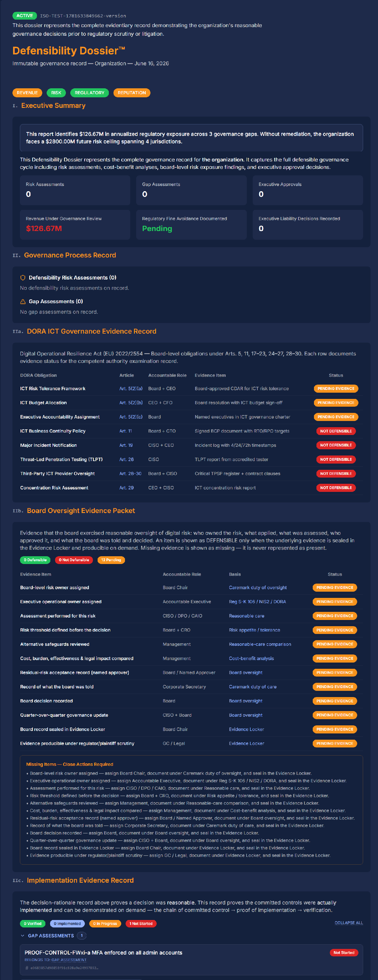Click the 0 Implemented filter pill
The image size is (378, 980).
click(x=67, y=923)
